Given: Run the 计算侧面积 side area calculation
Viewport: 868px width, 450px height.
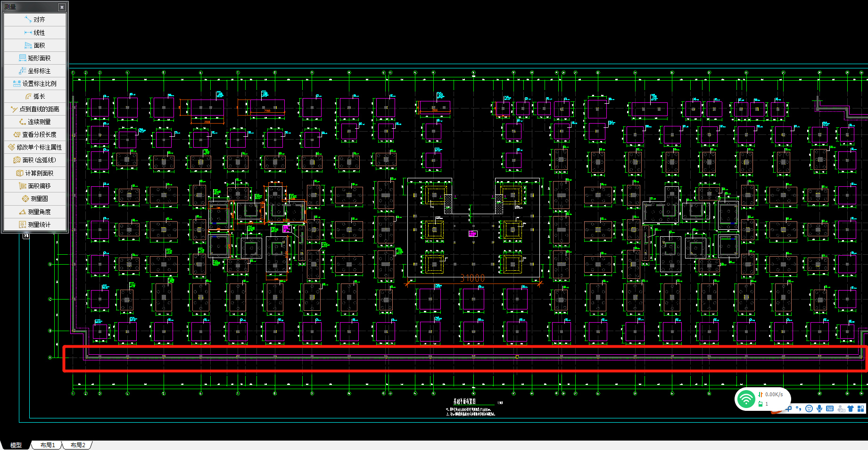Looking at the screenshot, I should (35, 173).
